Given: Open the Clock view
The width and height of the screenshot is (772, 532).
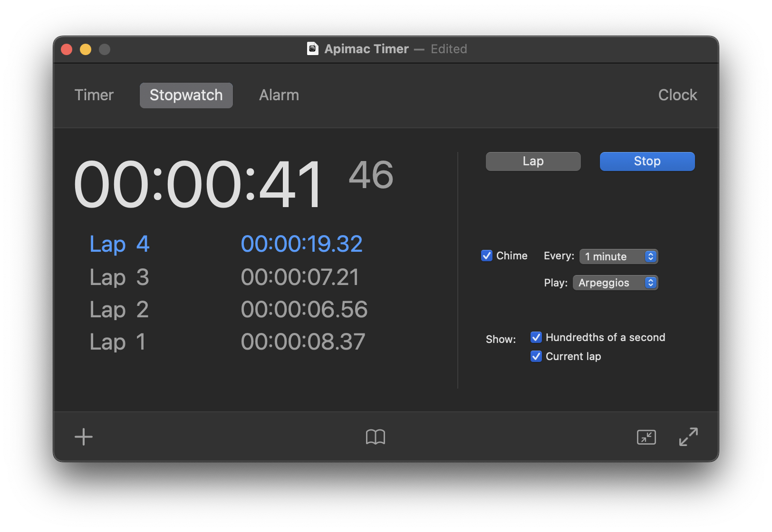Looking at the screenshot, I should point(677,95).
